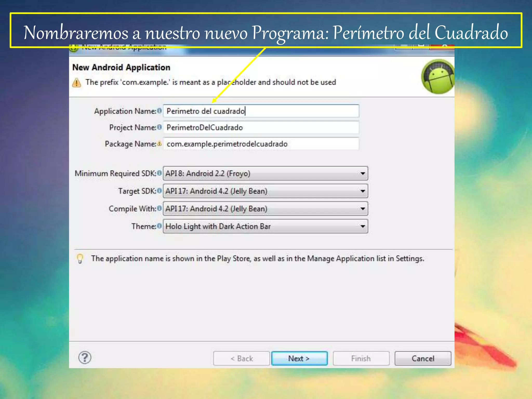Click info icon beside Application Name
The width and height of the screenshot is (532, 399).
tap(159, 111)
